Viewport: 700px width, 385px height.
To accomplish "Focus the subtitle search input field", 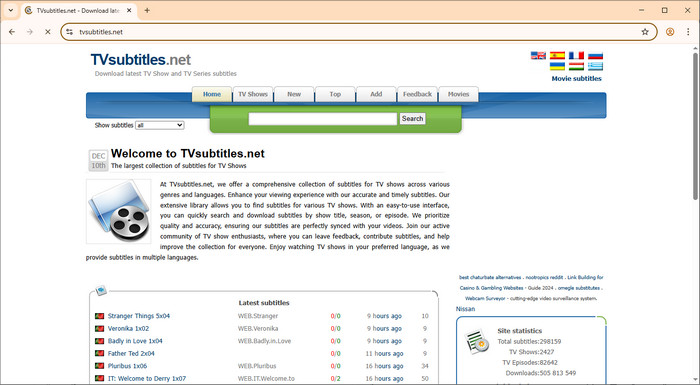I will [x=322, y=118].
